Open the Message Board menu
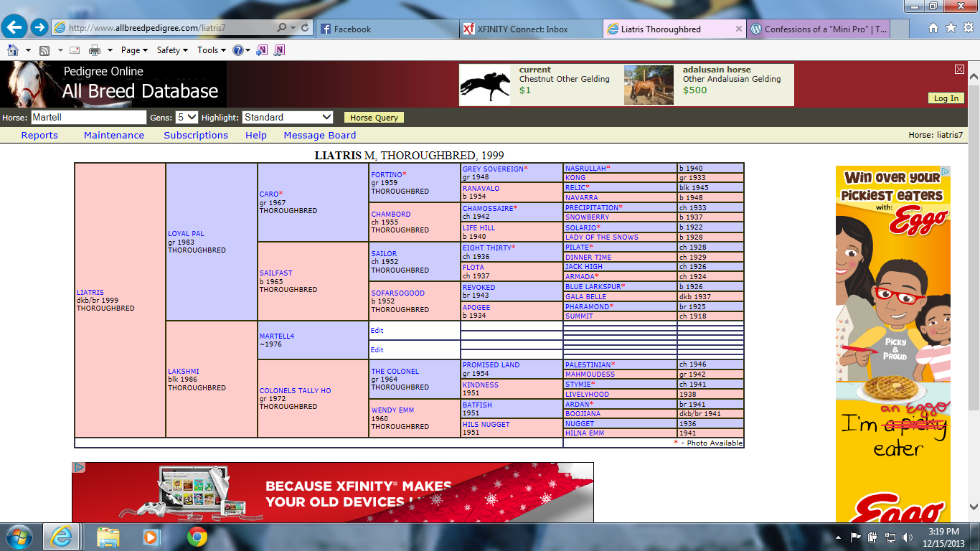 coord(319,135)
